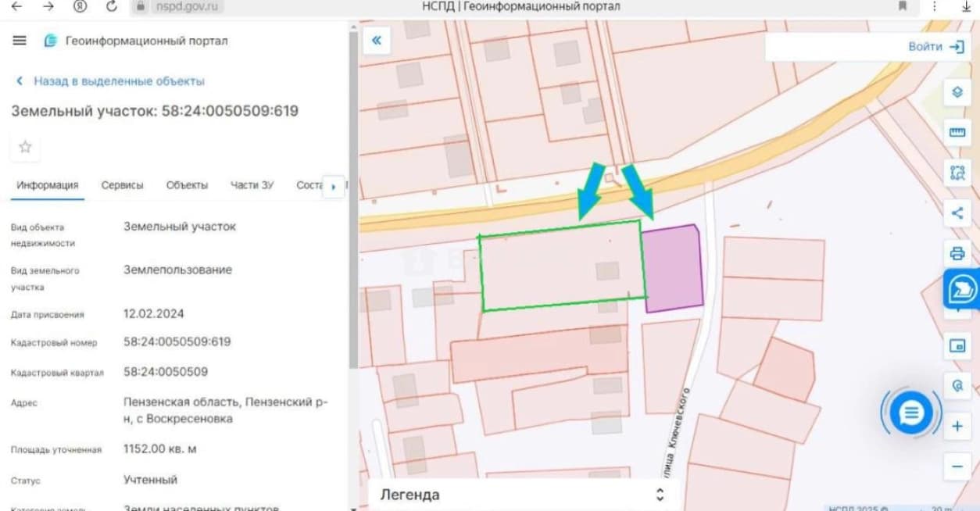
Task: Share the map view
Action: point(957,213)
